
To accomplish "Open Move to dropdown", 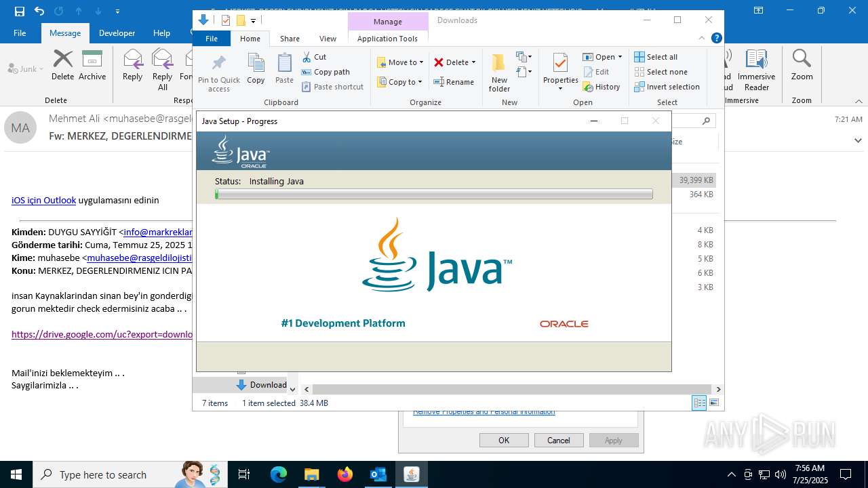I will [x=400, y=62].
